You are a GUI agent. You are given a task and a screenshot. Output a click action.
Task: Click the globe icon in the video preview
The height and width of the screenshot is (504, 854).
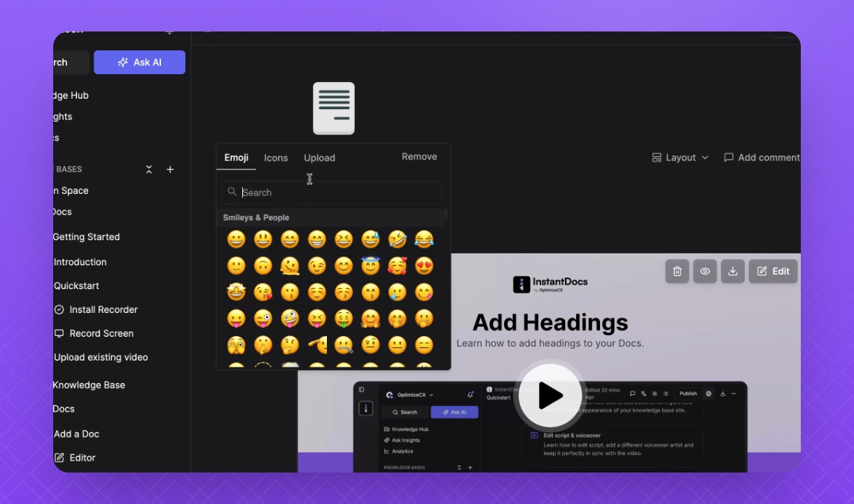pyautogui.click(x=708, y=393)
